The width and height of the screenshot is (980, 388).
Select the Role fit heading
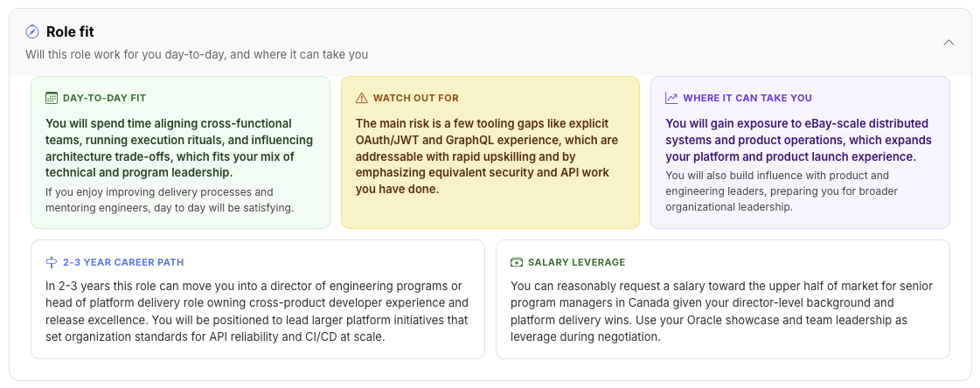point(70,31)
